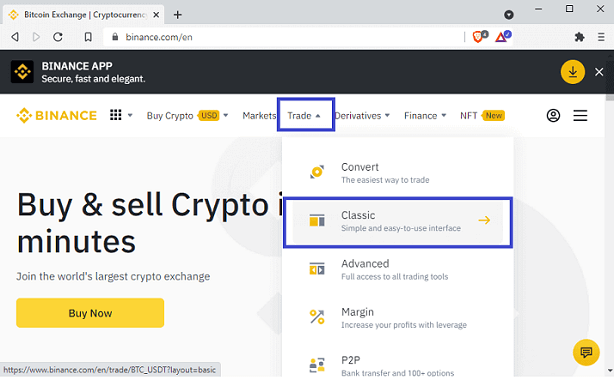
Task: Choose Advanced trading option
Action: point(398,270)
